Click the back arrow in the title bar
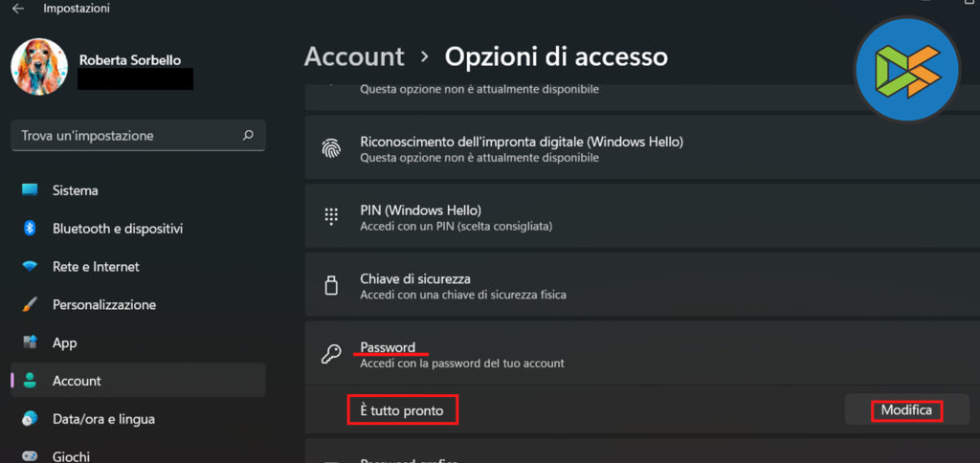The width and height of the screenshot is (980, 463). click(17, 9)
